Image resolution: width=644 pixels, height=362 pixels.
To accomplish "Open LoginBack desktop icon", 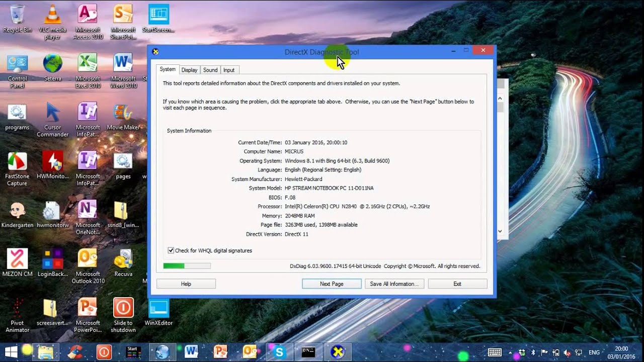I will 52,263.
